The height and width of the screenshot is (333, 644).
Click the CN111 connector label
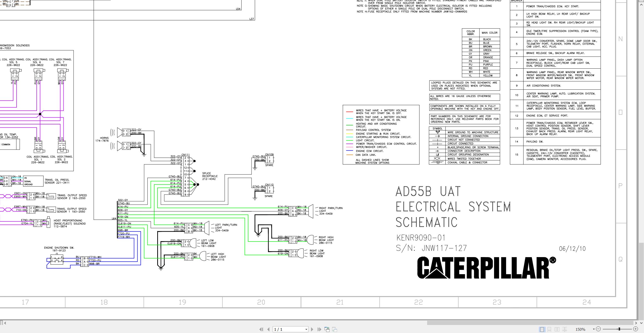tap(185, 155)
